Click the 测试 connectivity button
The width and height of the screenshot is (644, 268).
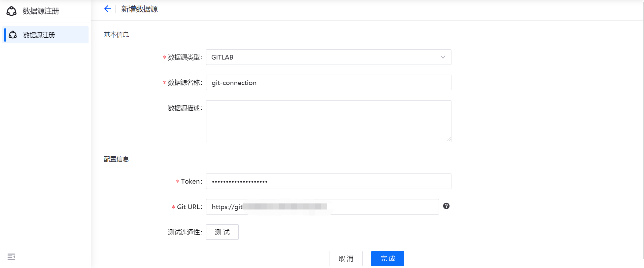(x=222, y=232)
